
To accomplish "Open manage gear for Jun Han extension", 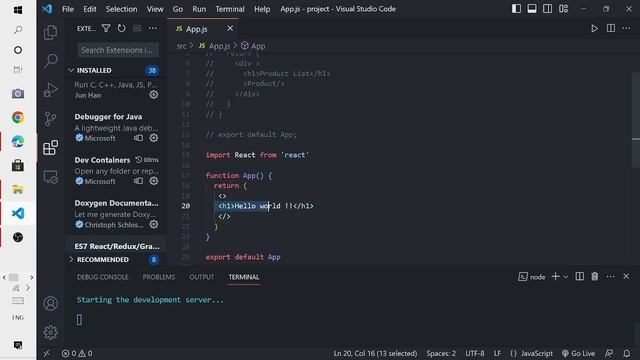I will point(153,95).
